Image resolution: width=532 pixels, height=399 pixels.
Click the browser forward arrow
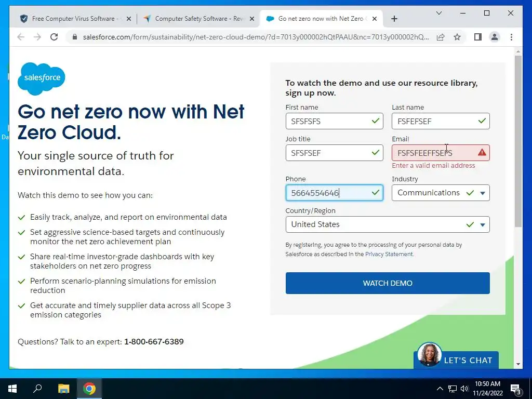coord(37,37)
